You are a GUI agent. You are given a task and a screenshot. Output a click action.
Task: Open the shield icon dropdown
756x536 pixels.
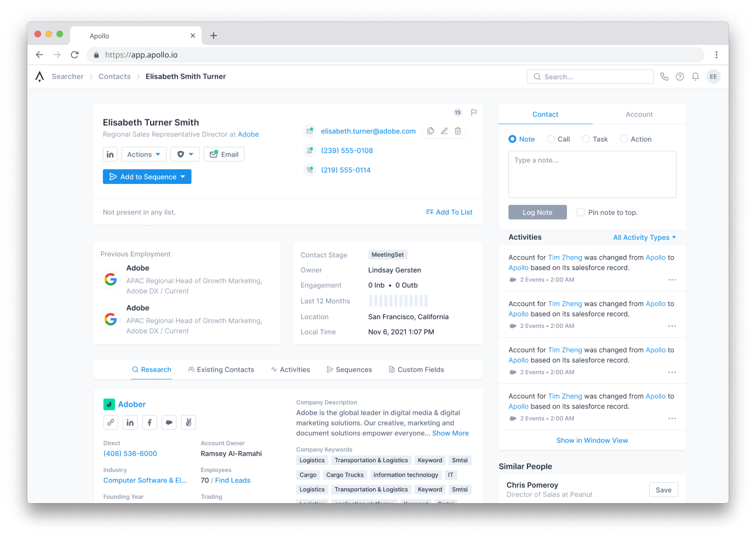click(185, 154)
